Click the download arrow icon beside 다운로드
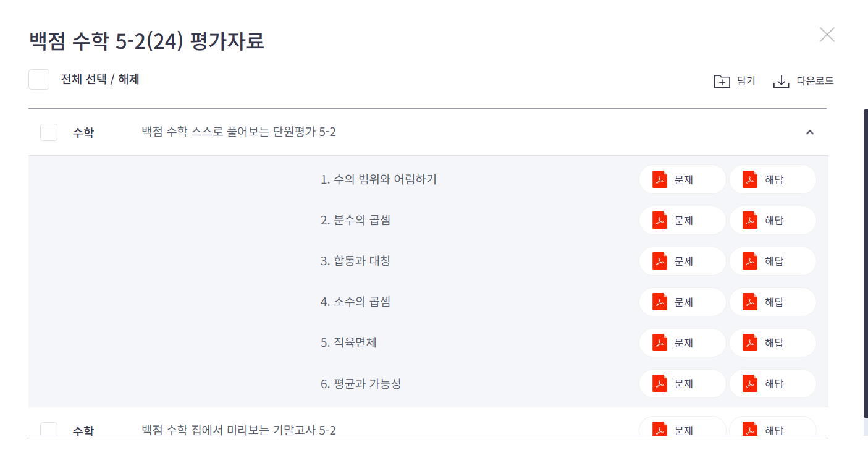Screen dimensions: 868x463 pyautogui.click(x=782, y=81)
